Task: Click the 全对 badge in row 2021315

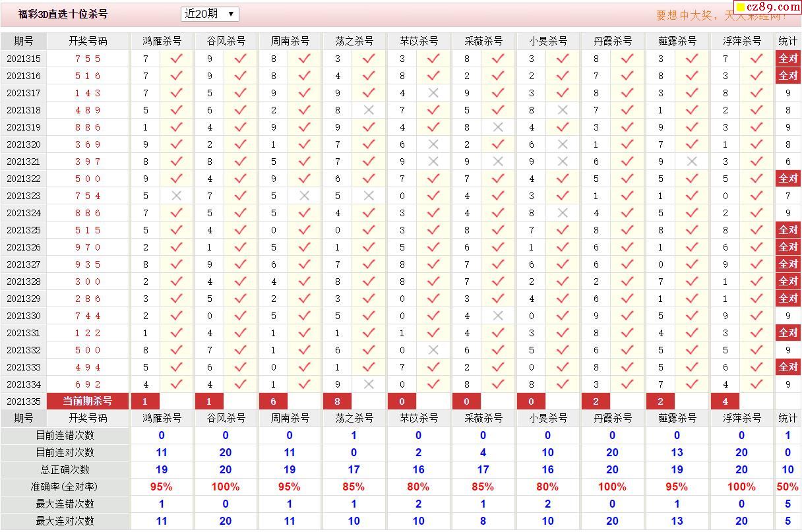Action: pos(788,59)
